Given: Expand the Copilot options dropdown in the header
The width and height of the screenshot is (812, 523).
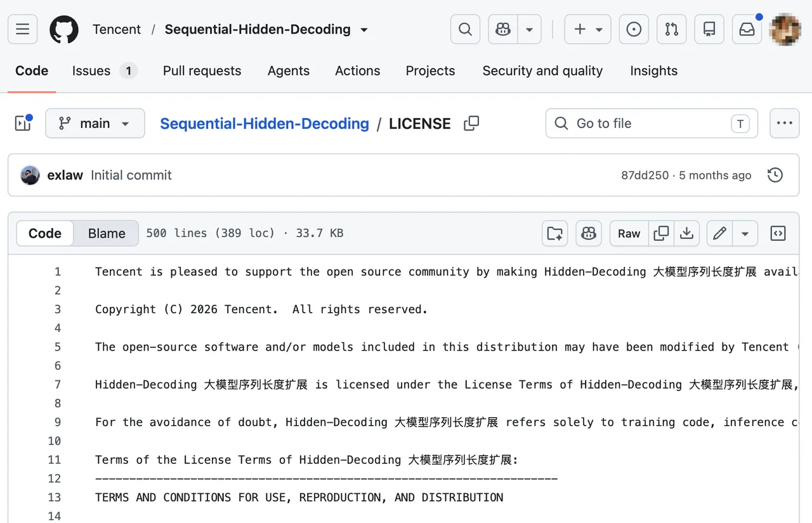Looking at the screenshot, I should coord(529,29).
